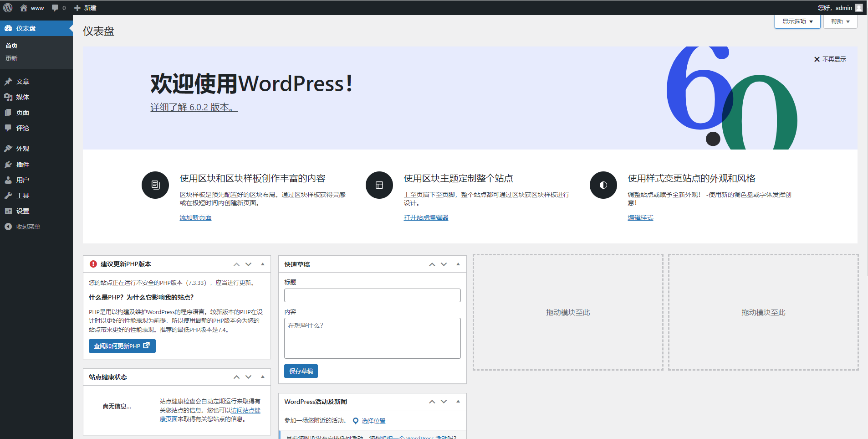Click the block theme layout icon

click(x=379, y=185)
